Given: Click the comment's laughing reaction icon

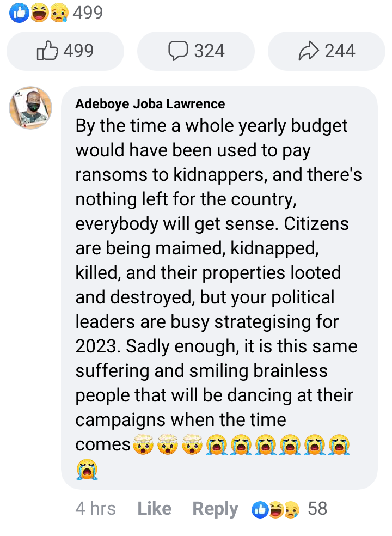Looking at the screenshot, I should coord(275,509).
